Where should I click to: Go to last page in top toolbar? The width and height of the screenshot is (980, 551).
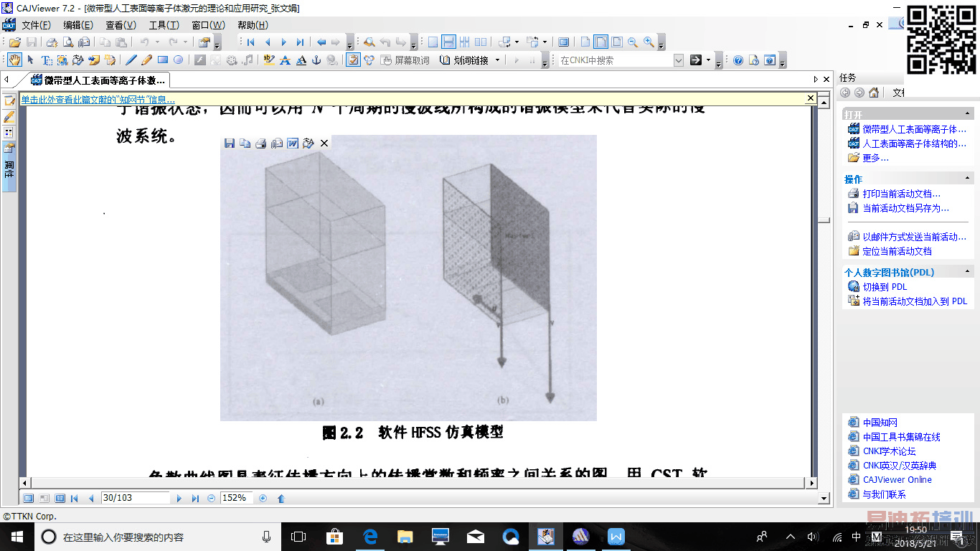[x=300, y=42]
